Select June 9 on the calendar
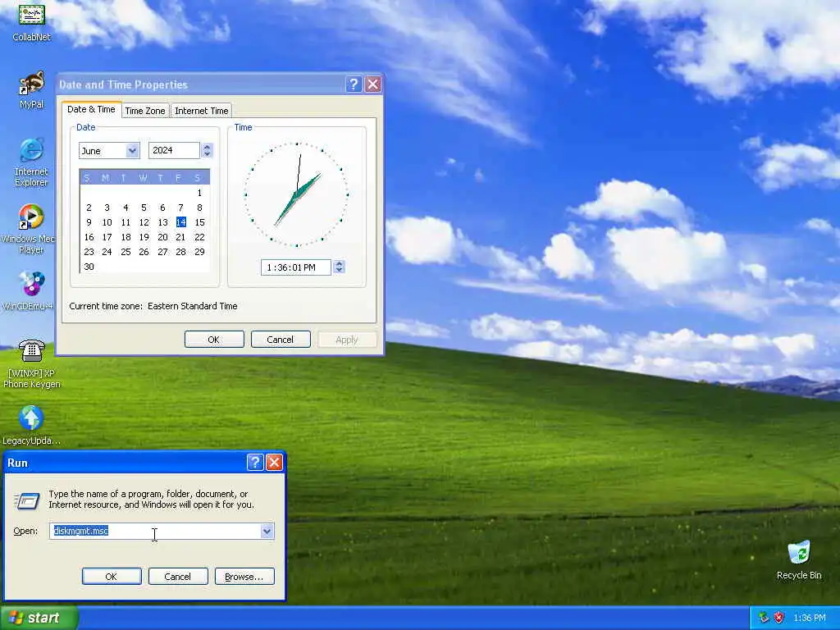This screenshot has width=840, height=630. pos(89,222)
